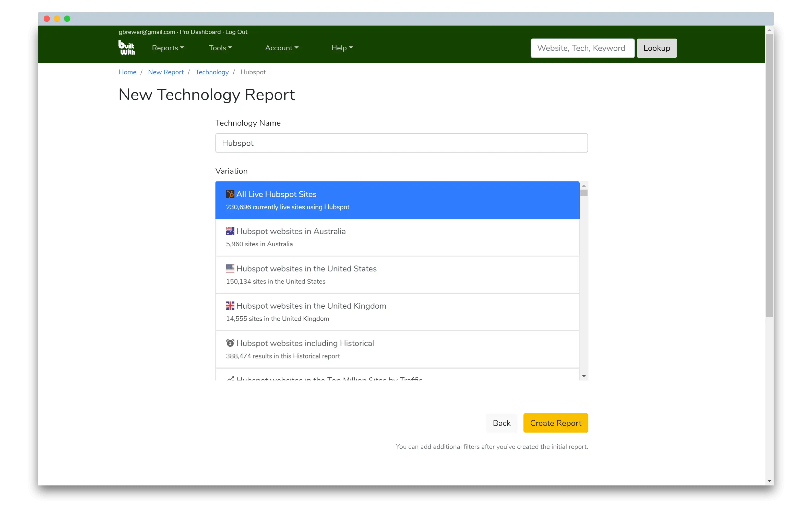Click the variation list scrollbar thumb

[584, 193]
